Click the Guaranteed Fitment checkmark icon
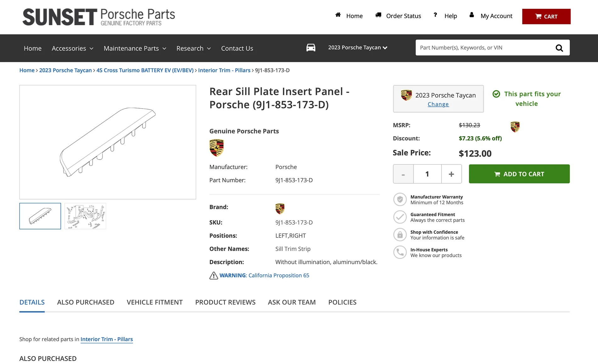 tap(400, 217)
